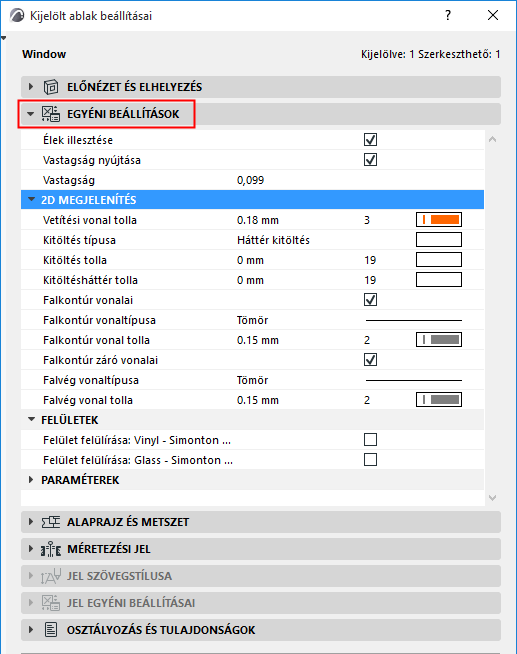Choose the Falkontúr vonaltípusa line preview
517x654 pixels.
click(414, 320)
